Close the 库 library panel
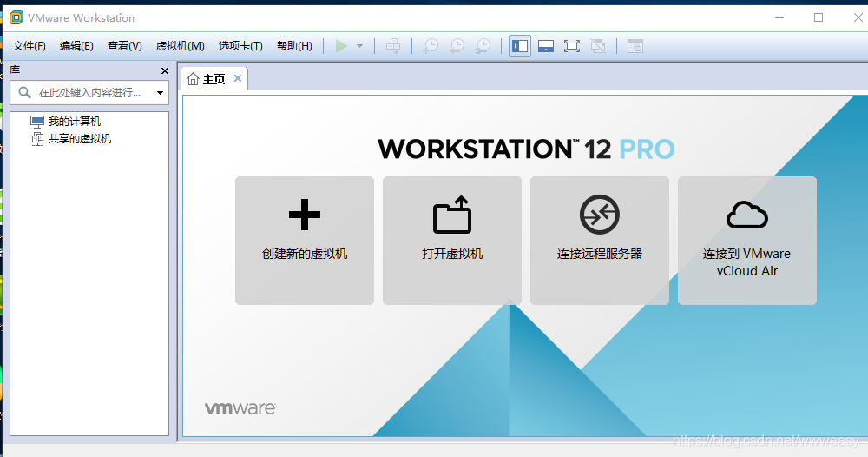The width and height of the screenshot is (868, 457). [164, 71]
